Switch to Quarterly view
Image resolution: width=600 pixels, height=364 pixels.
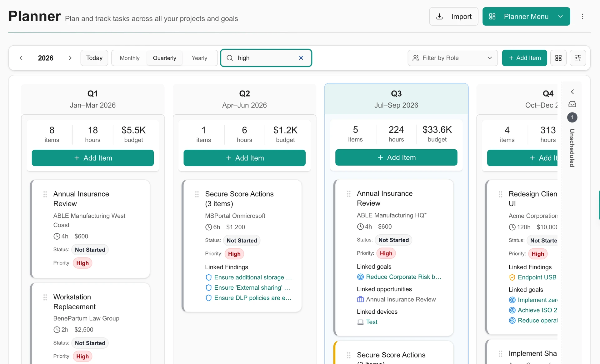164,58
